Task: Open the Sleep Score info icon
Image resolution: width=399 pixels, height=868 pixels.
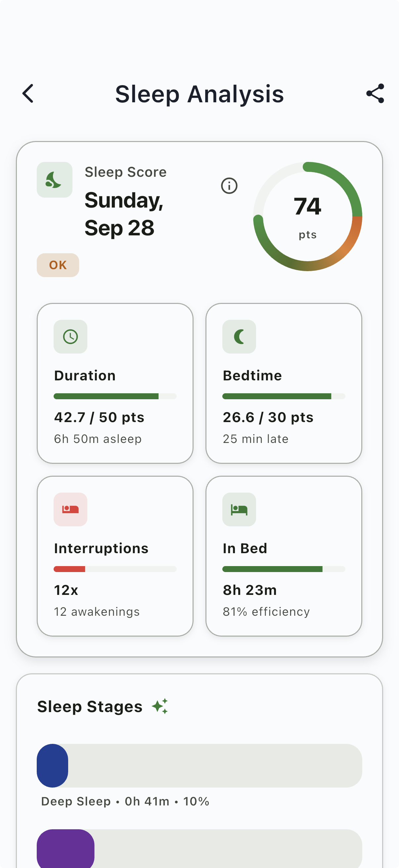Action: click(x=229, y=186)
